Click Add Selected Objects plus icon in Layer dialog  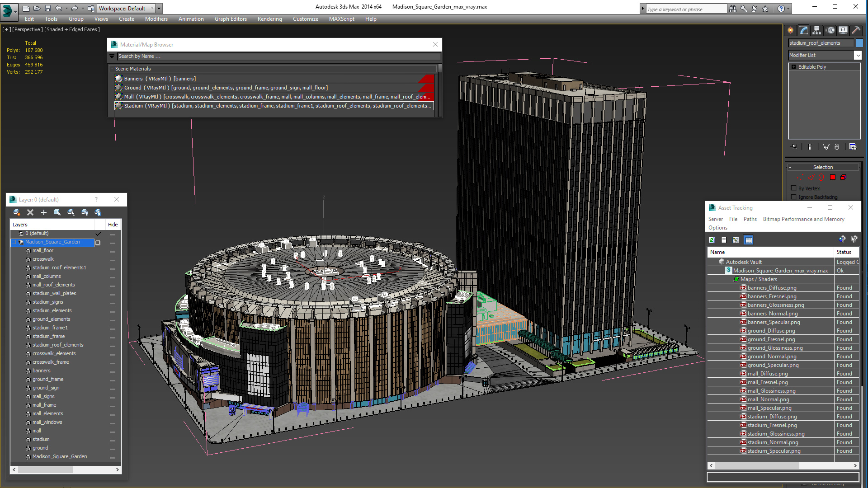[x=44, y=212]
